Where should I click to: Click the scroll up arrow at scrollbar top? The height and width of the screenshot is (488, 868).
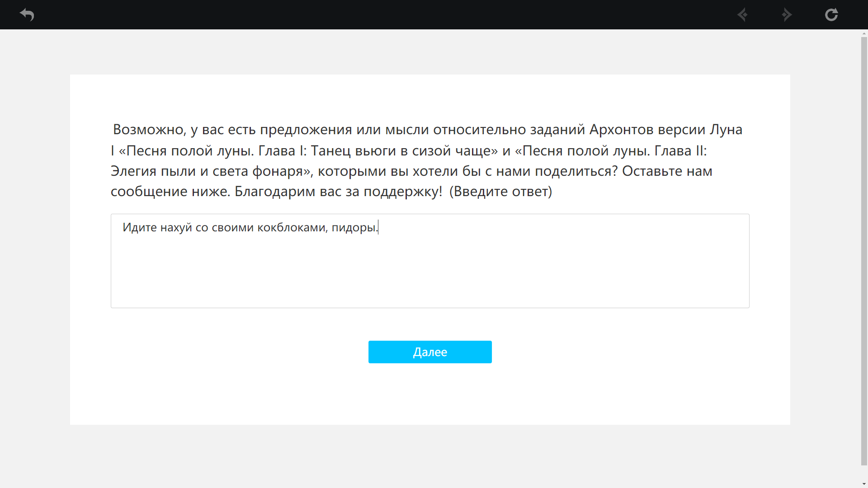[x=864, y=33]
